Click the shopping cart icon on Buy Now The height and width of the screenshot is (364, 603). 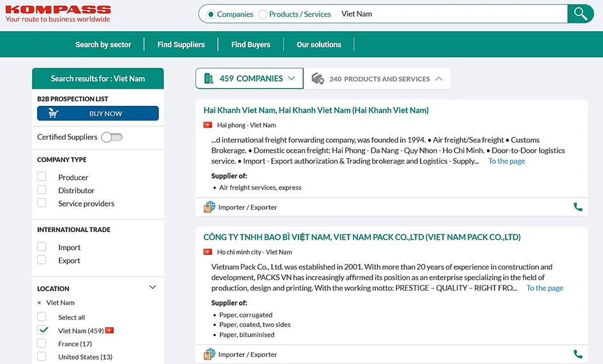[x=54, y=113]
